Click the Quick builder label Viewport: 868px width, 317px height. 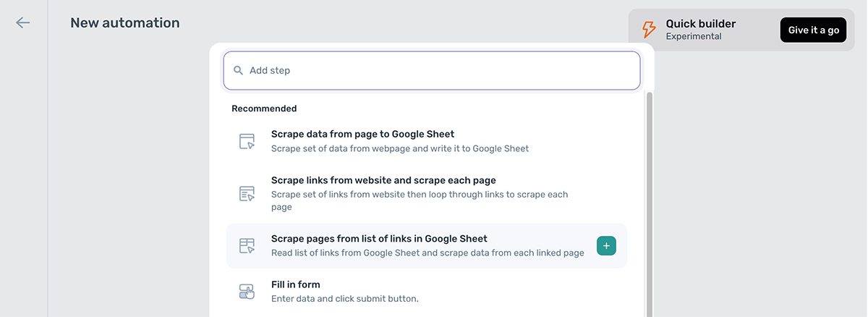pyautogui.click(x=701, y=24)
